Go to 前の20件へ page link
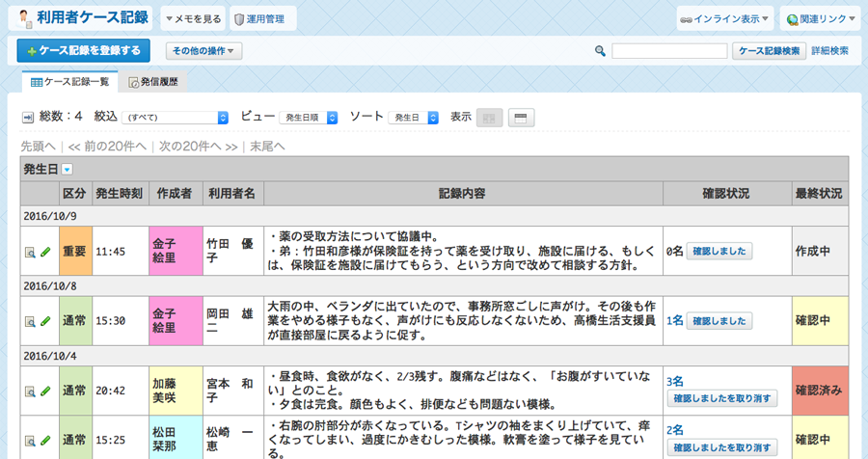The width and height of the screenshot is (868, 459). tap(107, 147)
